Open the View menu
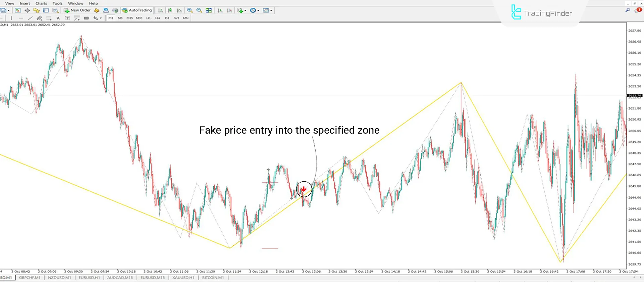Screen dimensions: 644x282 (x=10, y=3)
